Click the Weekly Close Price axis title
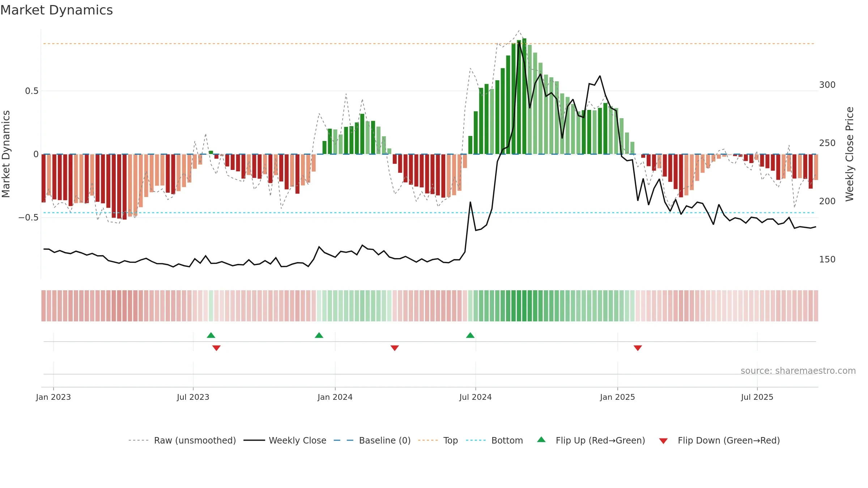This screenshot has width=868, height=488. (x=850, y=154)
